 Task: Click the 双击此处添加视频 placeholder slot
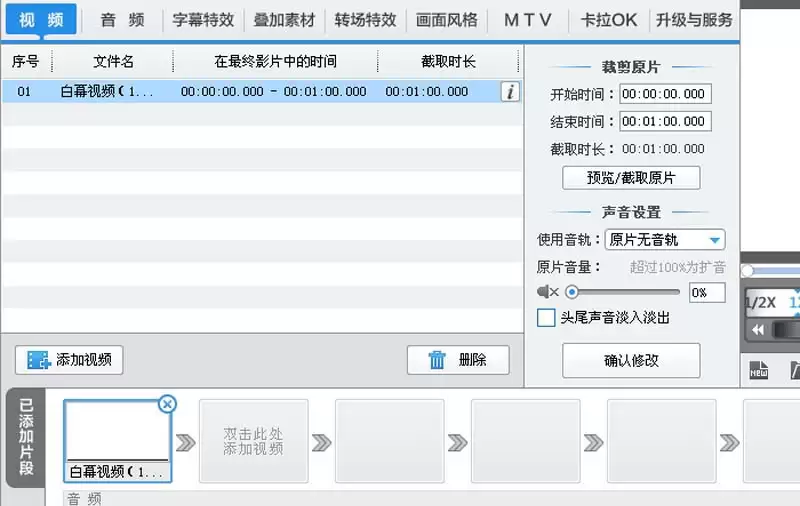click(254, 441)
